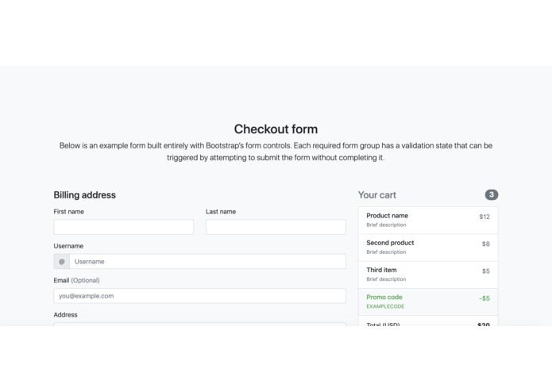Click the -$5 promo discount
The height and width of the screenshot is (392, 552).
(x=484, y=298)
